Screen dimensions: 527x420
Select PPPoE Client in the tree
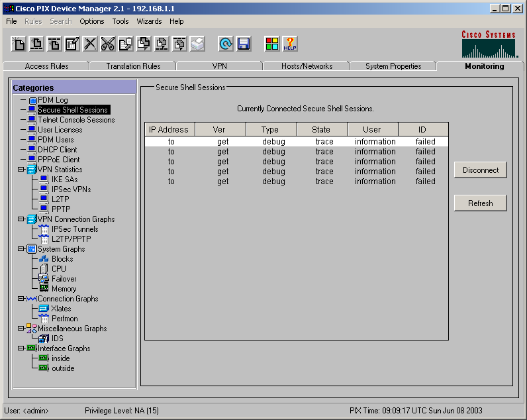(x=59, y=160)
